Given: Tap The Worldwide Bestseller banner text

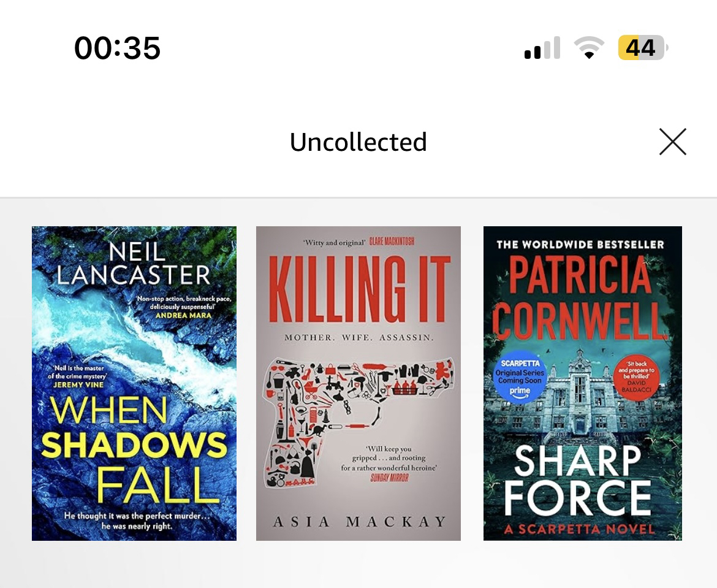Looking at the screenshot, I should (x=580, y=245).
